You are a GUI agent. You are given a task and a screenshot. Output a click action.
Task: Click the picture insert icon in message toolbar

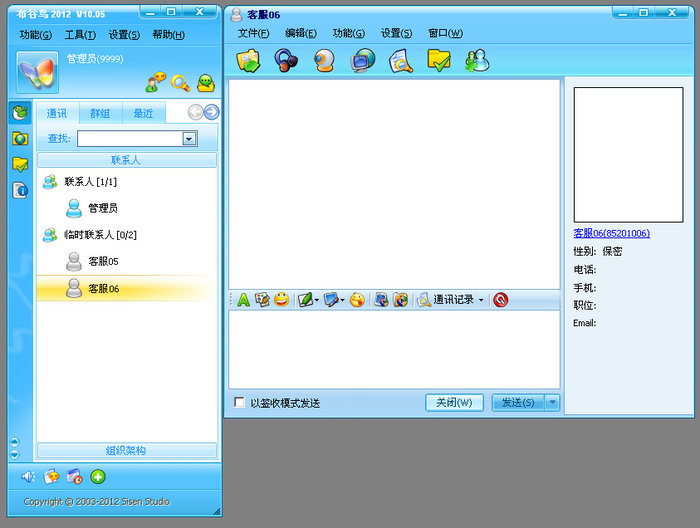pos(262,300)
